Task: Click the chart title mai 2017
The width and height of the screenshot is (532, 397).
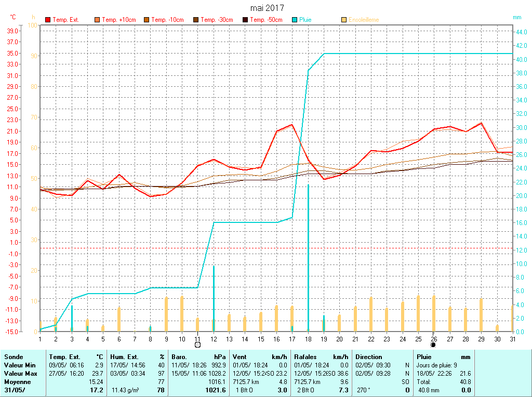Action: [x=267, y=8]
